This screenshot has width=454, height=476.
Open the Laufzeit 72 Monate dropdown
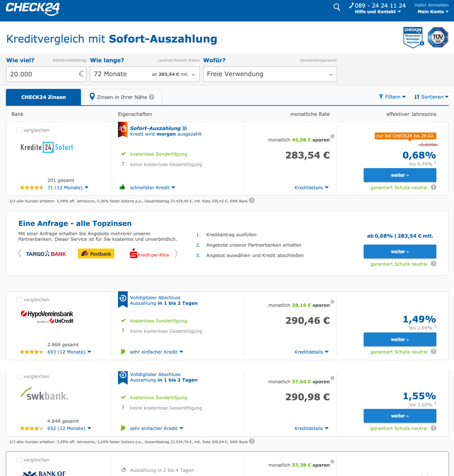[x=145, y=74]
